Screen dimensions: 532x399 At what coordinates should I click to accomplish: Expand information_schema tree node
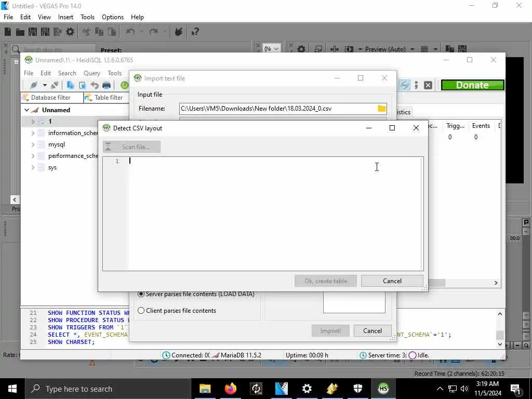tap(33, 133)
